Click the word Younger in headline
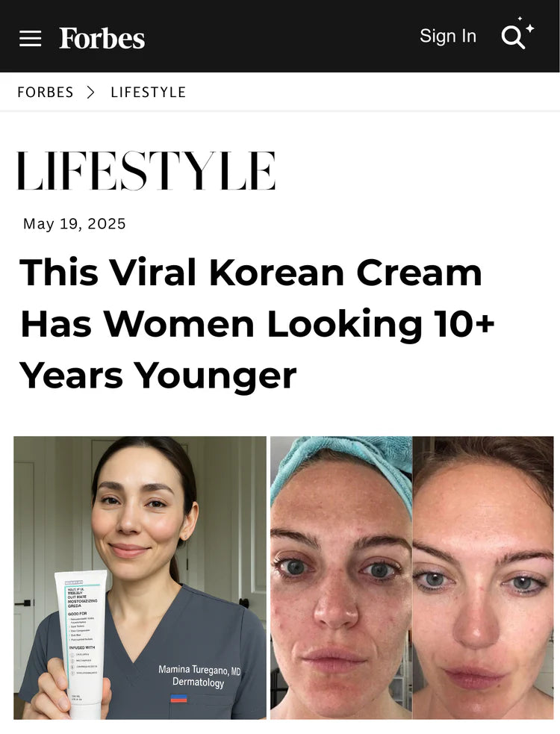This screenshot has height=734, width=560. tap(215, 376)
